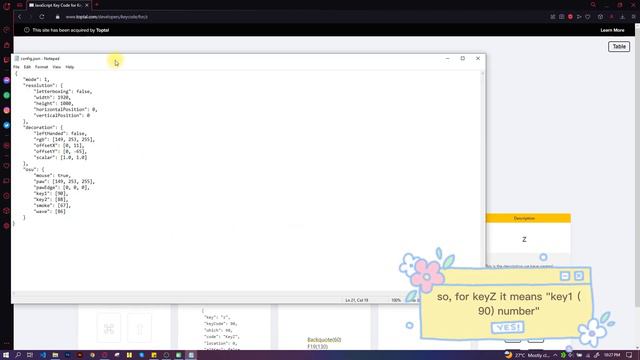Reload the page with the refresh icon
The height and width of the screenshot is (360, 640).
[x=42, y=17]
